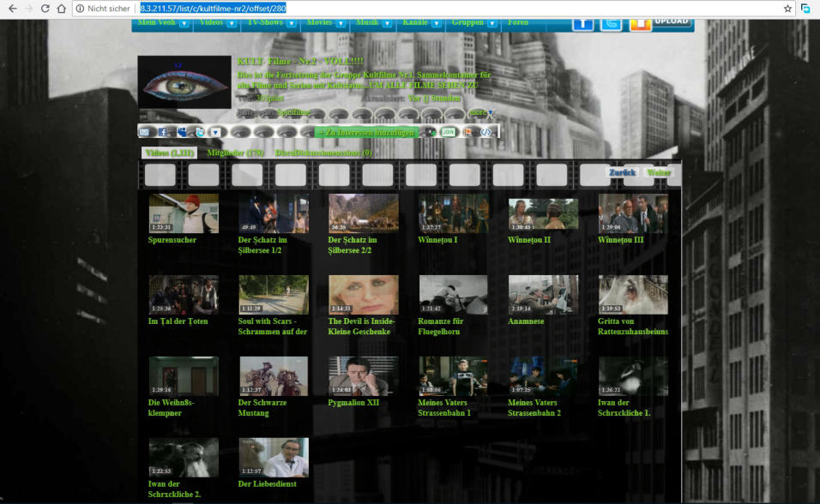Switch to the Discussions (0) tab
This screenshot has height=504, width=820.
point(323,153)
